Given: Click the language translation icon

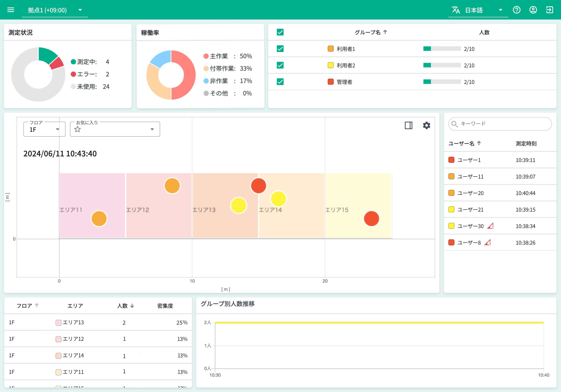Looking at the screenshot, I should (456, 10).
